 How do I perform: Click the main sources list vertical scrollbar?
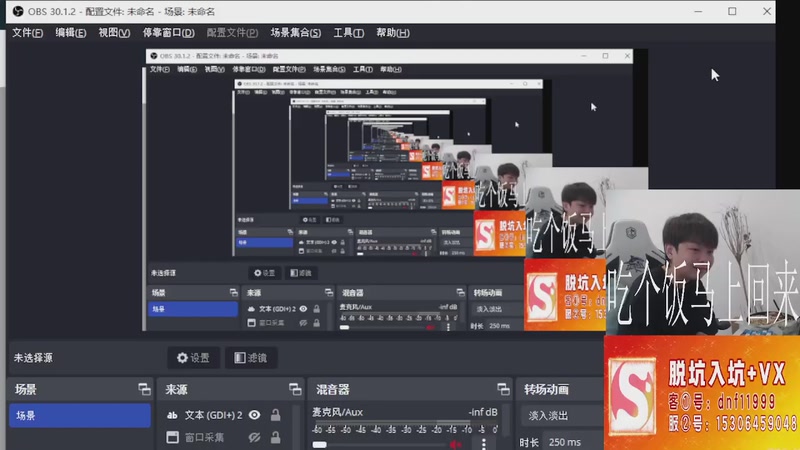coord(298,428)
